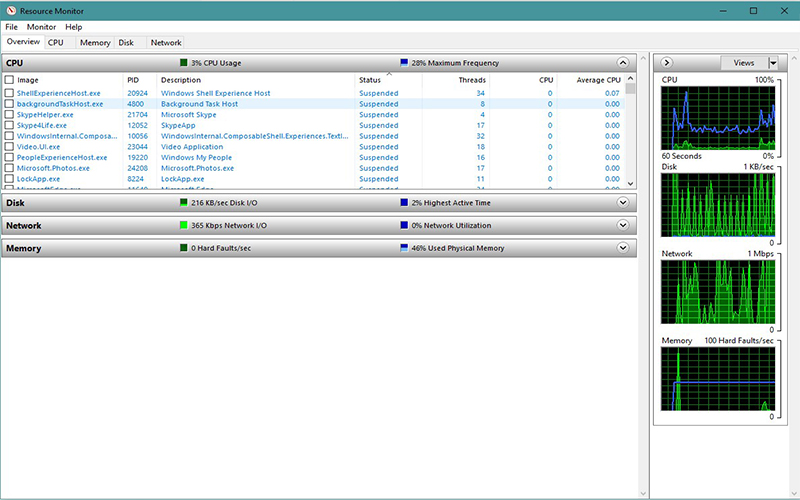Collapse the CPU section chevron
800x500 pixels.
tap(622, 63)
